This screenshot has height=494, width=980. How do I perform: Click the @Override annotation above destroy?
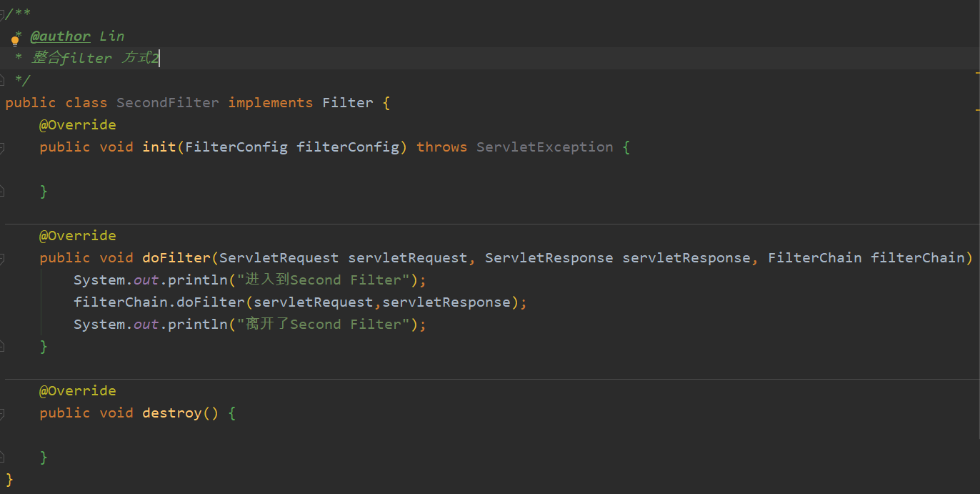point(77,391)
